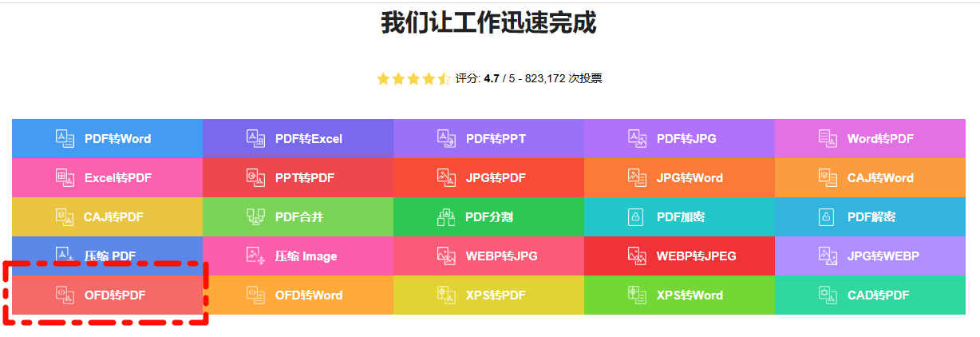This screenshot has height=337, width=980.
Task: Select the 压缩 PDF label
Action: point(110,256)
